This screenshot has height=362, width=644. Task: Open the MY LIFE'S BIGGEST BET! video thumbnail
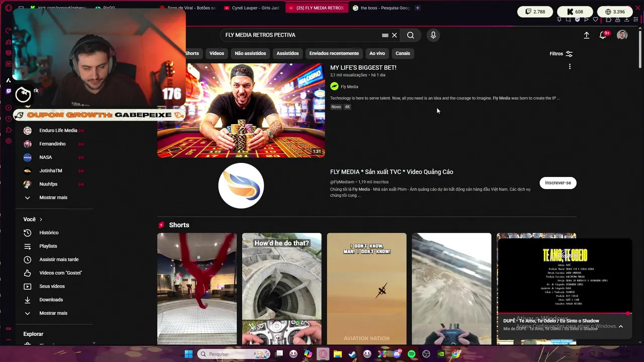241,110
